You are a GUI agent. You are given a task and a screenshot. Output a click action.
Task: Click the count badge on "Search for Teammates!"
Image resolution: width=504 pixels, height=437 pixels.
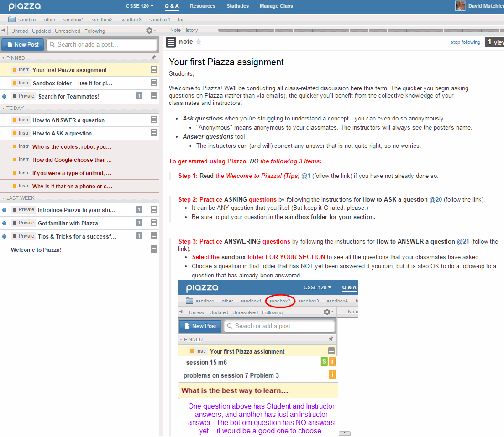click(139, 96)
